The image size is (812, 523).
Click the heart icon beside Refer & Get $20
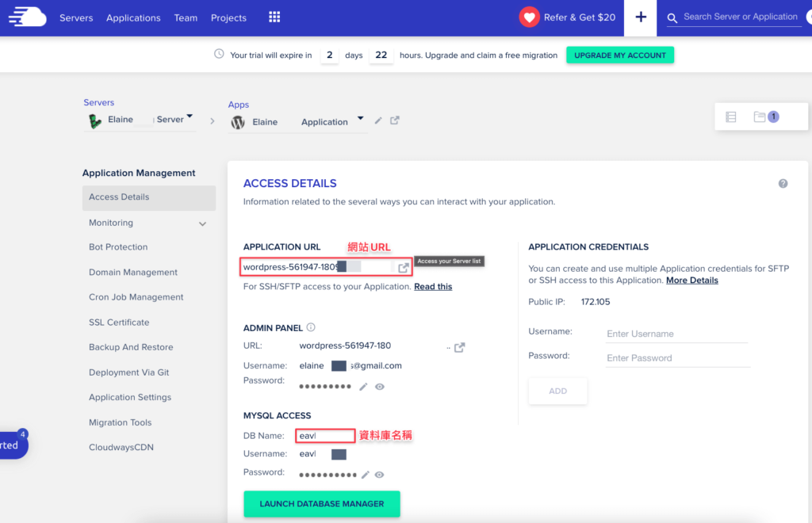coord(529,17)
